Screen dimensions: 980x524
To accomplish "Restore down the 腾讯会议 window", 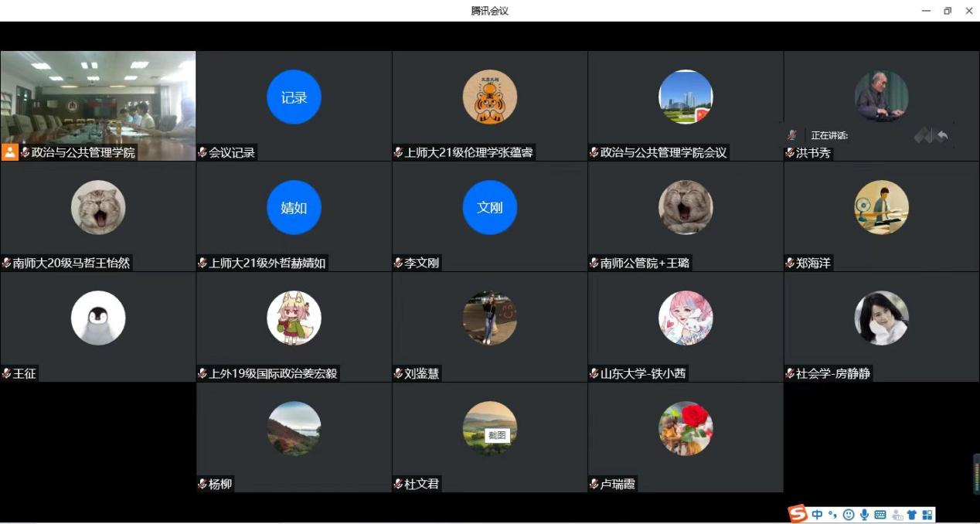I will point(948,11).
